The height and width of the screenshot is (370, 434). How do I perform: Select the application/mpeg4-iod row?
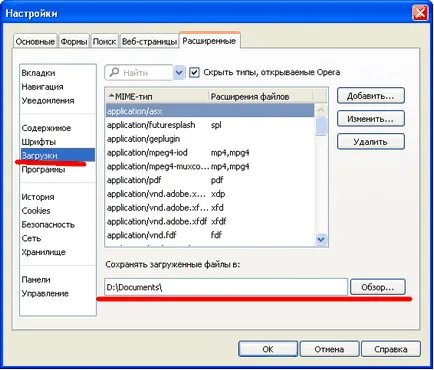pyautogui.click(x=210, y=153)
